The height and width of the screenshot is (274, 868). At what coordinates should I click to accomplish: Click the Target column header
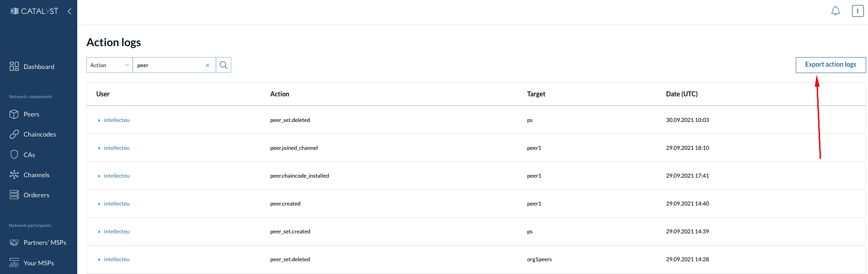[x=536, y=94]
